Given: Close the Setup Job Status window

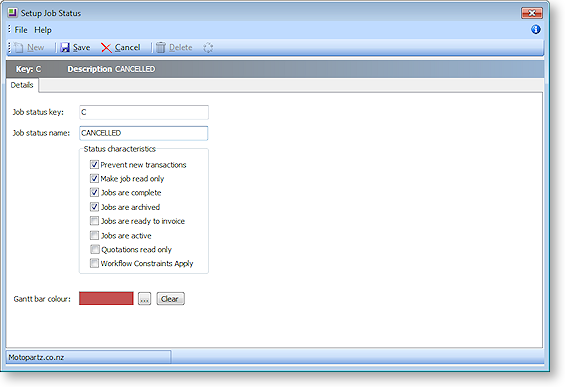Looking at the screenshot, I should click(532, 13).
